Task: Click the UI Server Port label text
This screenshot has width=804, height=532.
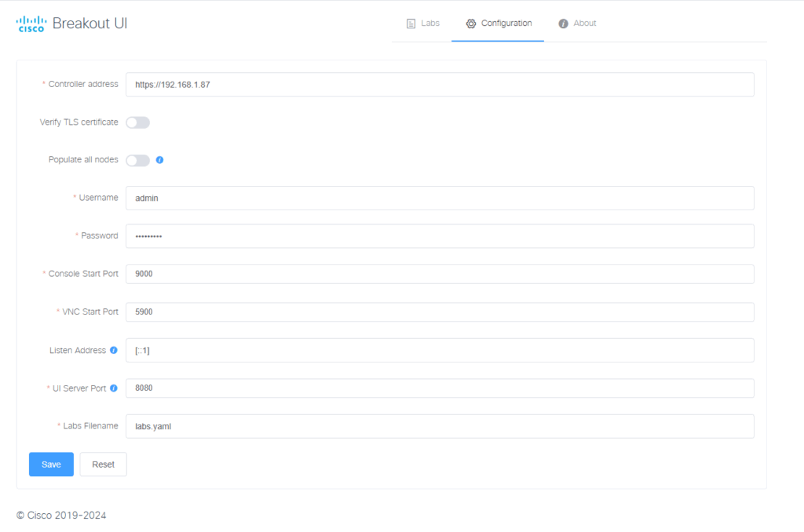Action: pyautogui.click(x=79, y=388)
